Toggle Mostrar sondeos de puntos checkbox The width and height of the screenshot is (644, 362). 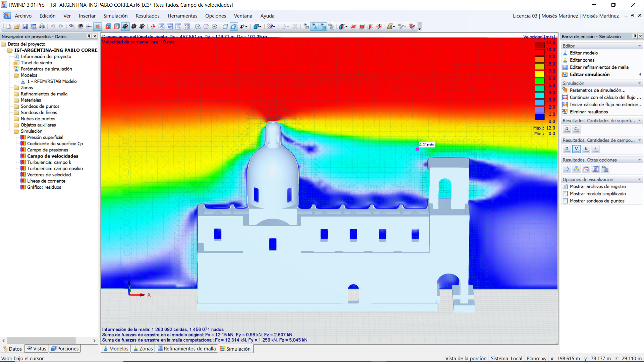tap(565, 201)
